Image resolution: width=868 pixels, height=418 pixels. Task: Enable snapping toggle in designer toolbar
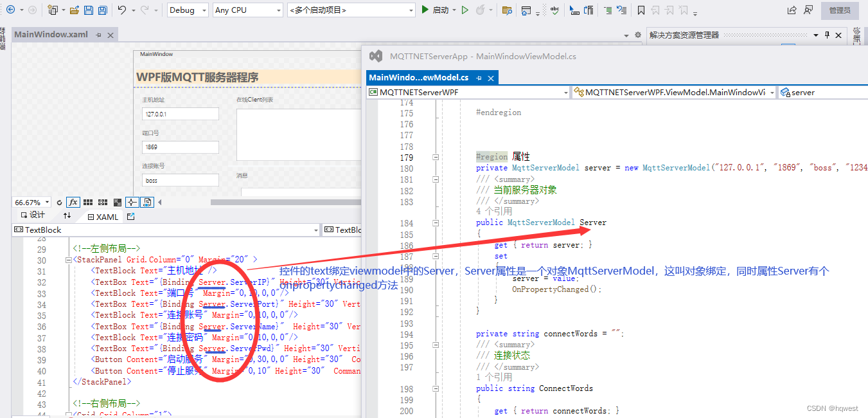click(133, 202)
